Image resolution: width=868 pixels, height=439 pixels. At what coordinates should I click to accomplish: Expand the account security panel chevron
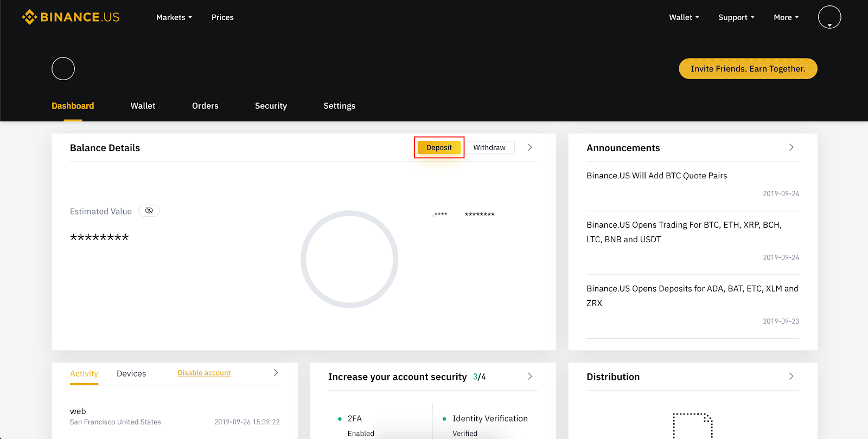530,376
